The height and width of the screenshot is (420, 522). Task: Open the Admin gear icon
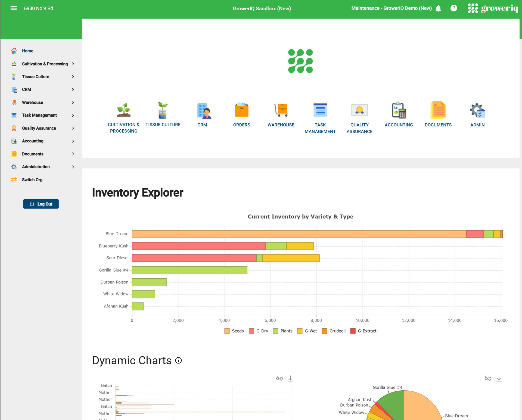(477, 110)
